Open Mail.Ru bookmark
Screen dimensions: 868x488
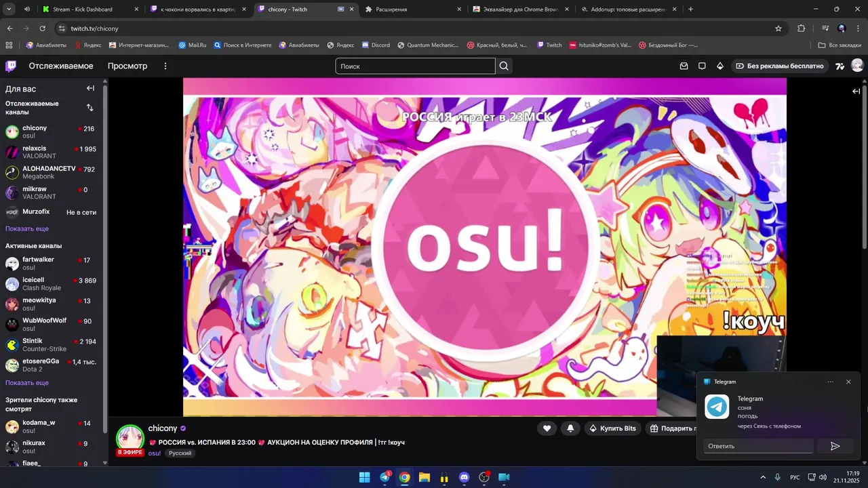[192, 45]
